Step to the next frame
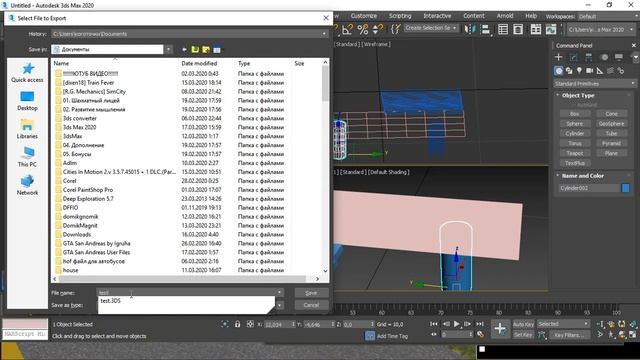 468,324
